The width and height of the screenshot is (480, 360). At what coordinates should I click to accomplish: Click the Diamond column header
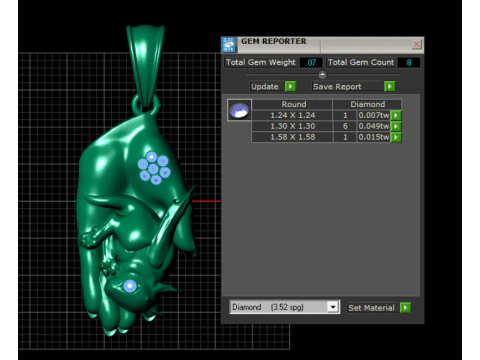[367, 104]
